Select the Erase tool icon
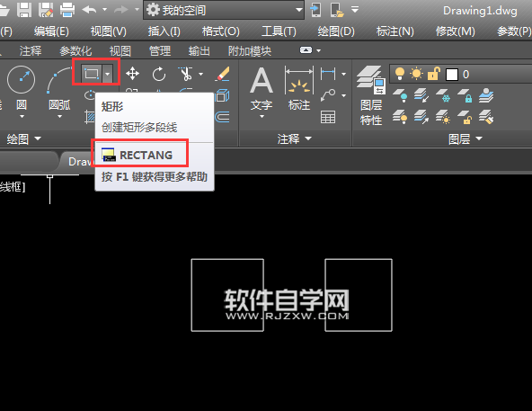 (x=223, y=74)
